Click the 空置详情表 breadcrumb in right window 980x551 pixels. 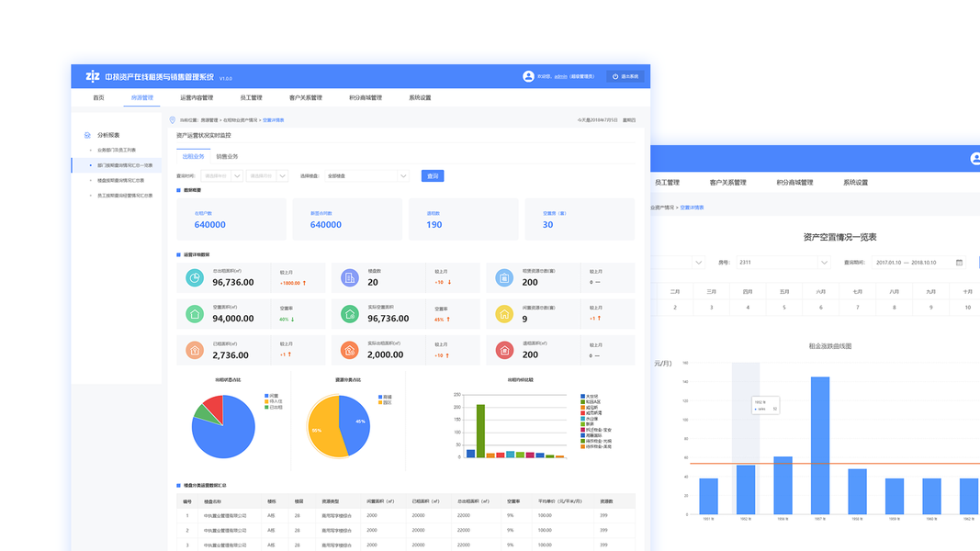pos(692,208)
